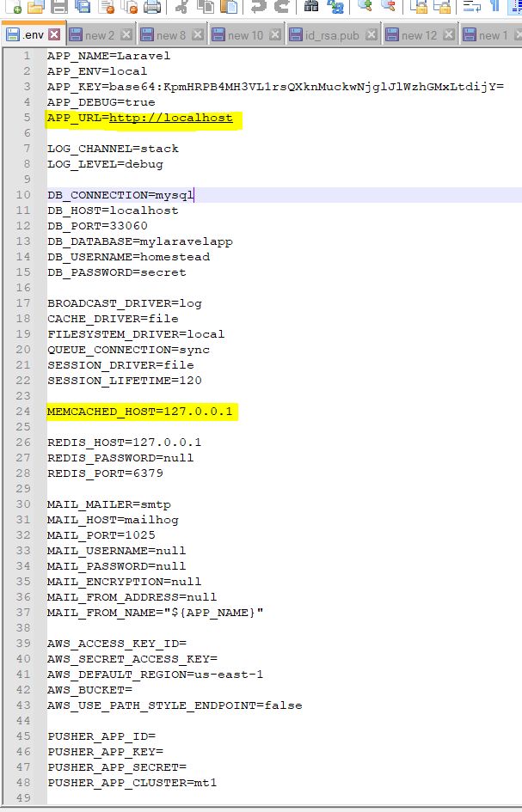522x812 pixels.
Task: Click the QUEUE_CONNECTION=sync line
Action: tap(128, 350)
